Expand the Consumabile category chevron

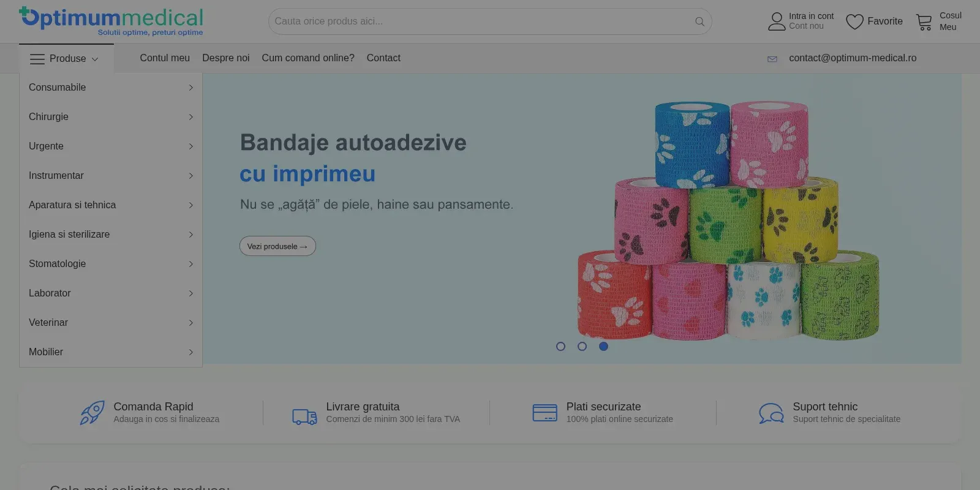click(x=190, y=88)
